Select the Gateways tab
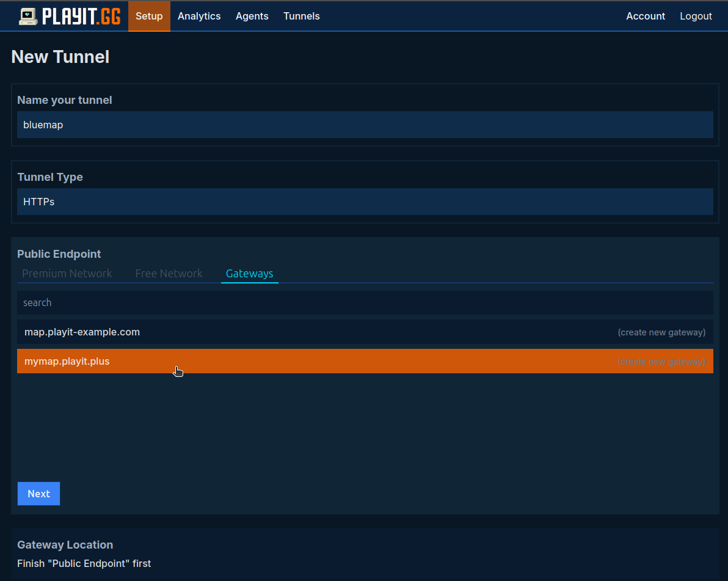Image resolution: width=728 pixels, height=581 pixels. pyautogui.click(x=249, y=274)
